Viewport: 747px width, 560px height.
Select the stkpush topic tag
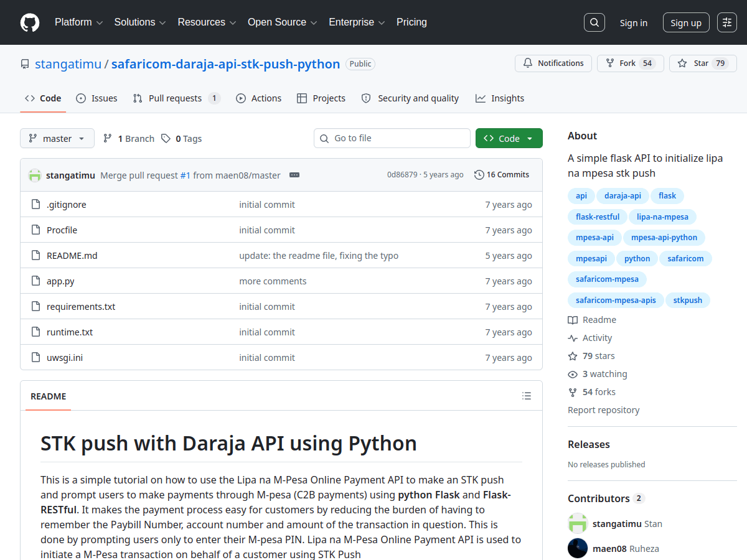[x=688, y=301]
